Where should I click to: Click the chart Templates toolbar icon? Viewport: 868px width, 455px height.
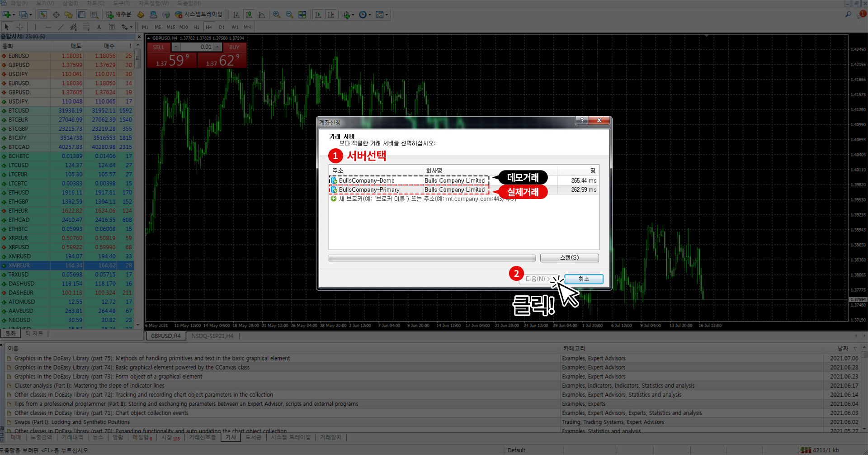tap(380, 14)
